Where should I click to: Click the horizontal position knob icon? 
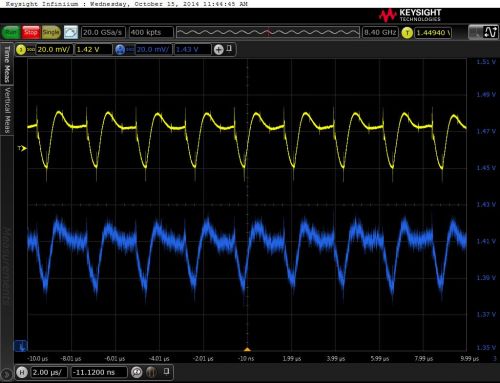(x=152, y=372)
